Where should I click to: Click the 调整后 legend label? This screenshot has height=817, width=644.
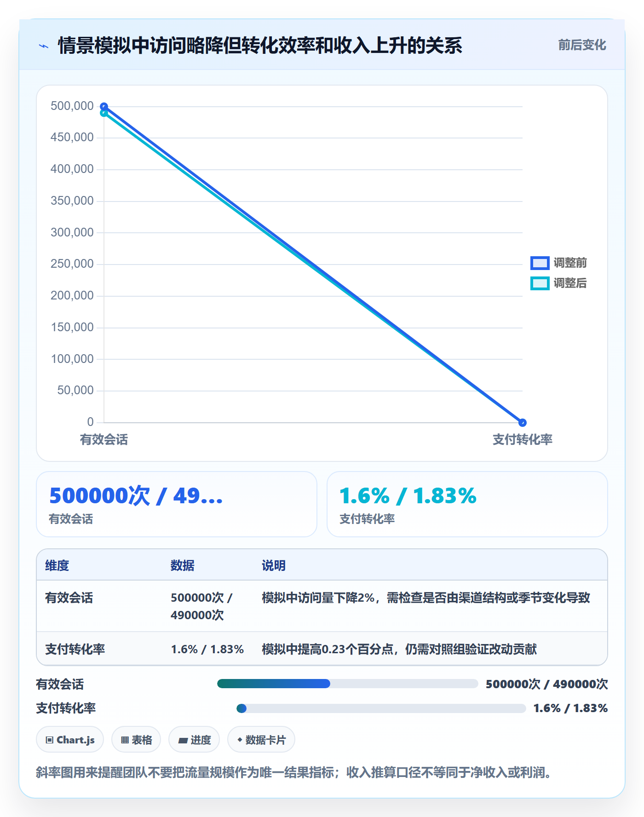pos(570,283)
